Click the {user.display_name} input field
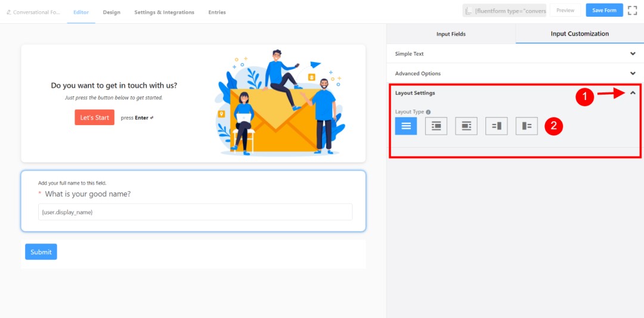This screenshot has width=644, height=318. point(195,212)
